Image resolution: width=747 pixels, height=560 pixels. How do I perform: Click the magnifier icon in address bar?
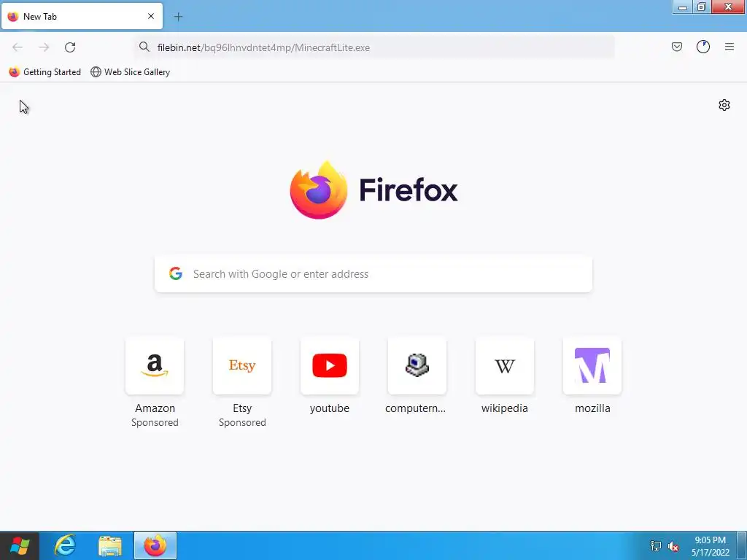pyautogui.click(x=144, y=47)
